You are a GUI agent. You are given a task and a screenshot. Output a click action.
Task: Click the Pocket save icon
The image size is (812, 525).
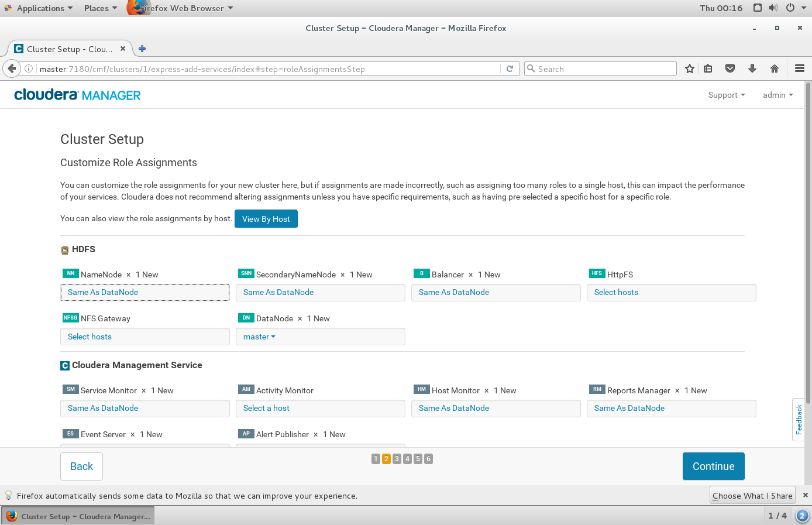coord(730,68)
